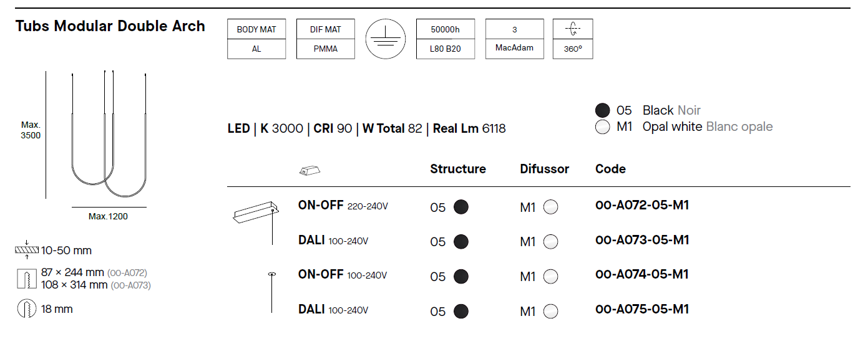Click the 50000h L80 B20 lifetime box
Screen dimensions: 868x349
click(x=446, y=39)
